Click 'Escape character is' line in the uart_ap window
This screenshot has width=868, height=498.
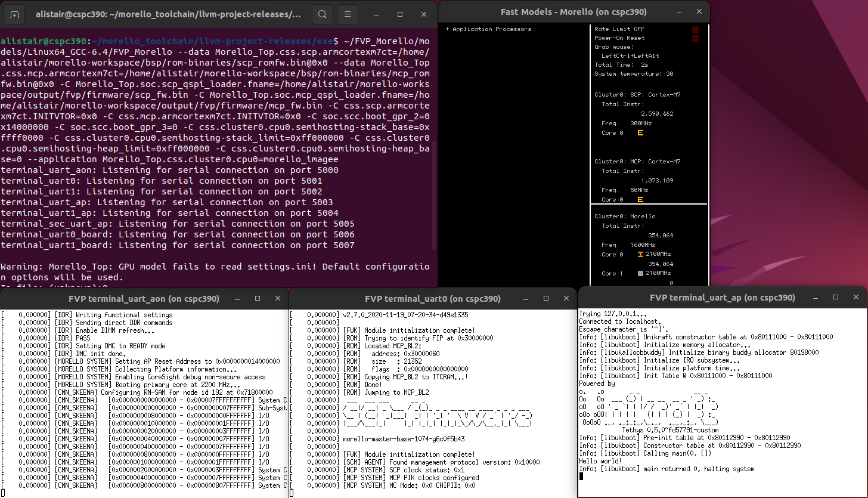624,329
